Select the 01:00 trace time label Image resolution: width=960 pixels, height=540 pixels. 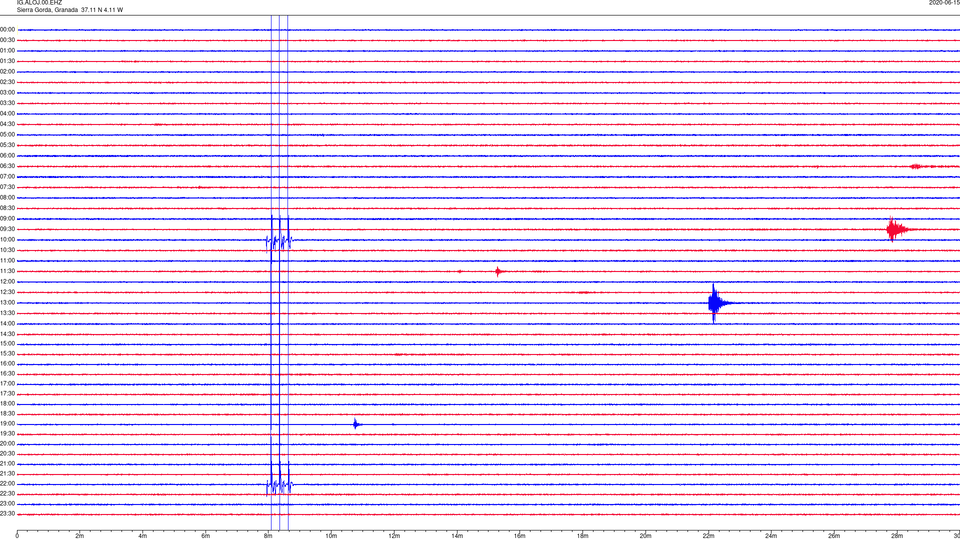pos(7,51)
